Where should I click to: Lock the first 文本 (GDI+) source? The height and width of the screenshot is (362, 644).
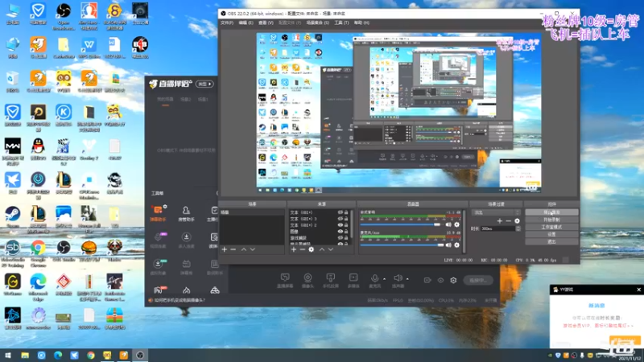346,212
